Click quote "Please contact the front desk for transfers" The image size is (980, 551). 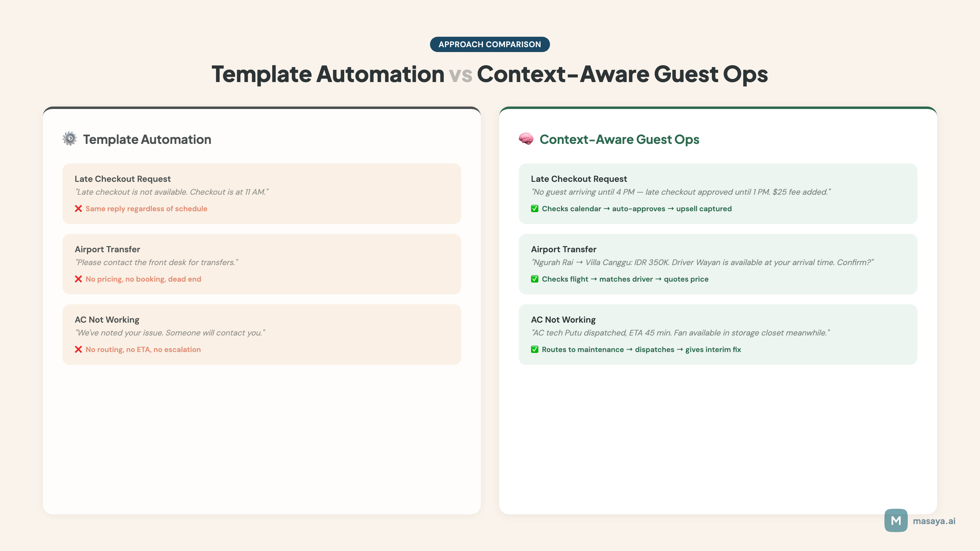point(156,262)
